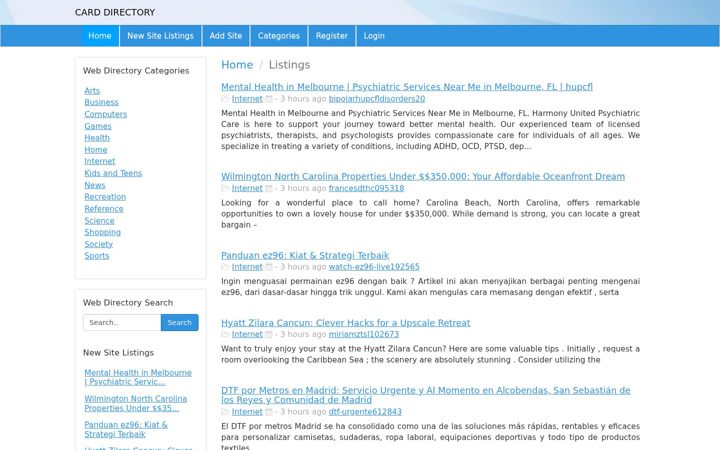The image size is (720, 450).
Task: Open user francesdthc095318 profile link
Action: (366, 188)
